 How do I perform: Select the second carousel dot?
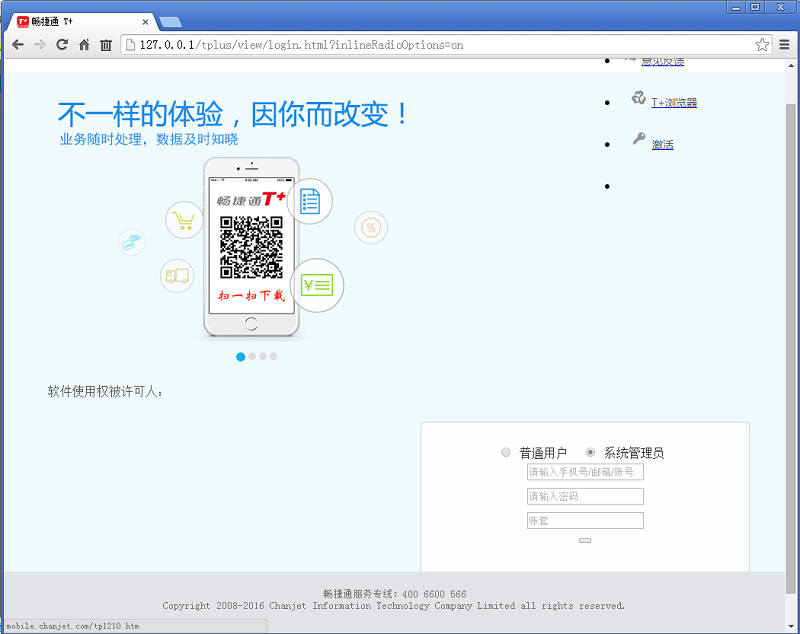[252, 356]
